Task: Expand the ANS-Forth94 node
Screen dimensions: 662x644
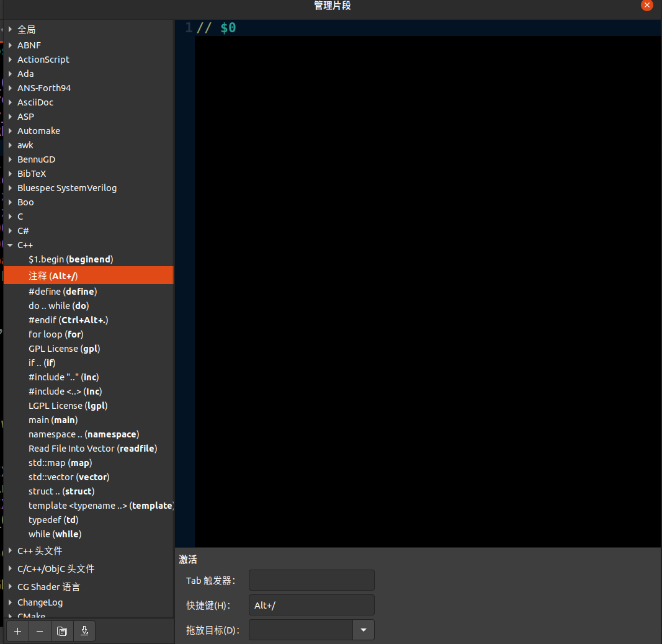Action: (x=10, y=88)
